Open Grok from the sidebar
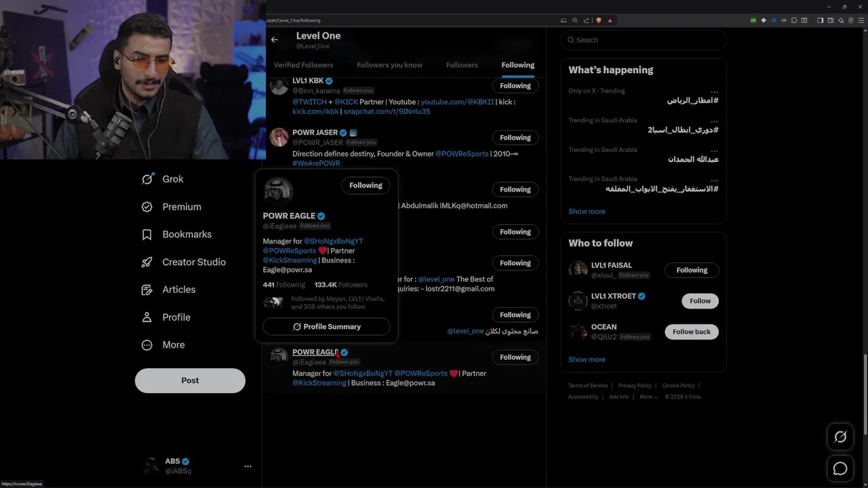The image size is (868, 488). pyautogui.click(x=163, y=179)
